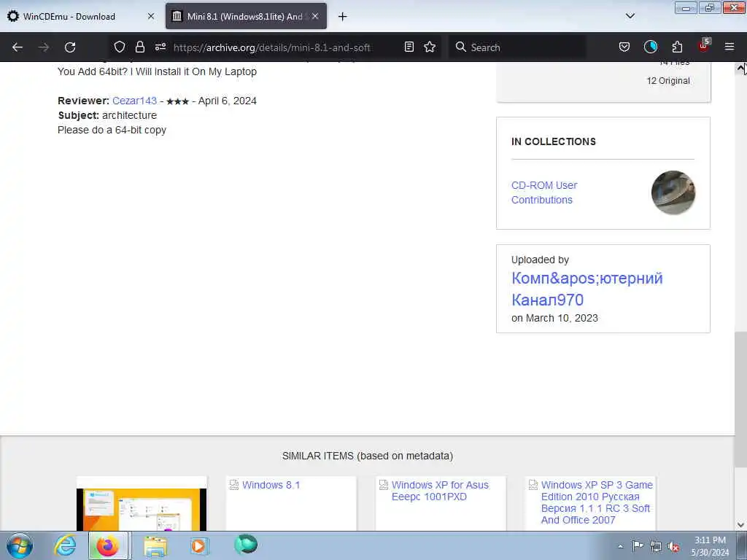
Task: Close the Mini 8.1 archive tab
Action: (315, 16)
